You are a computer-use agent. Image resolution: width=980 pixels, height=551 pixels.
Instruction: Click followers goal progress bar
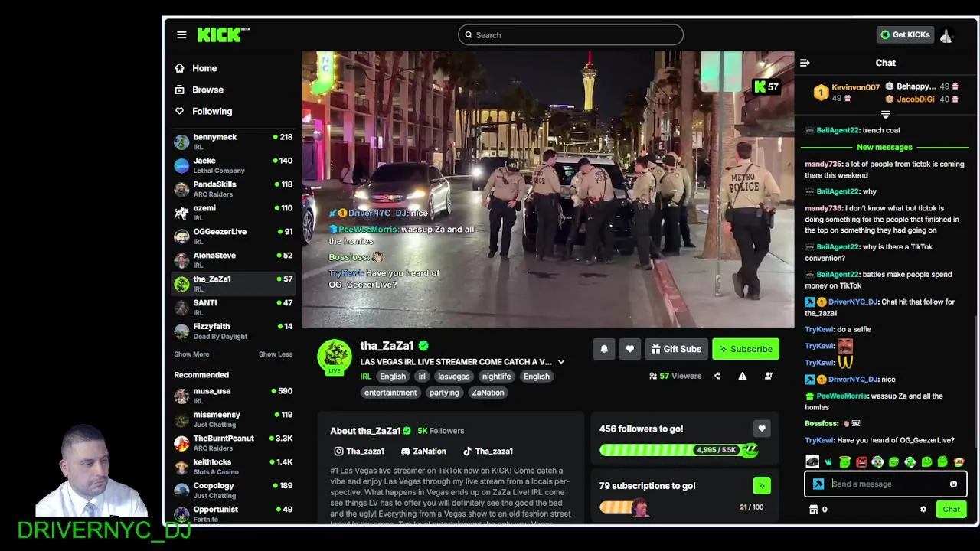click(x=677, y=450)
